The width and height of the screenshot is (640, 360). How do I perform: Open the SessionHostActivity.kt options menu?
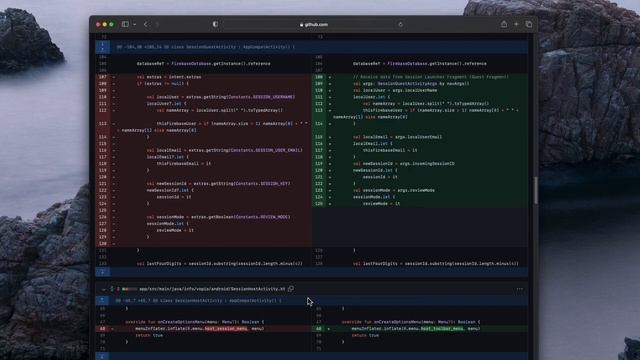(x=520, y=289)
